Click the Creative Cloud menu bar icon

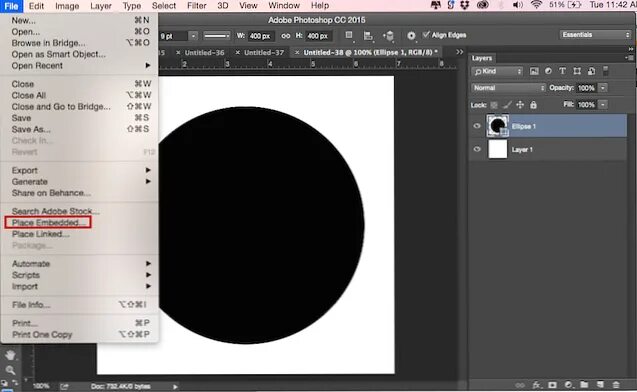pos(482,5)
